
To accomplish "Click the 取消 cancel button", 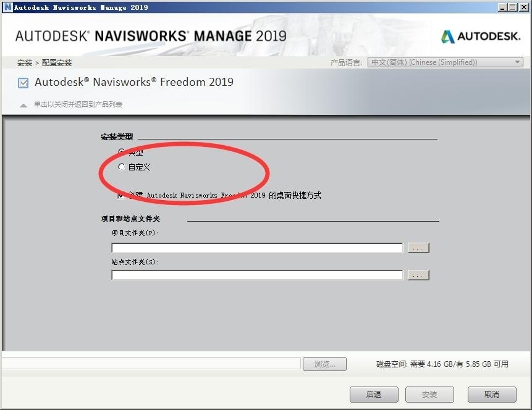I will [492, 395].
